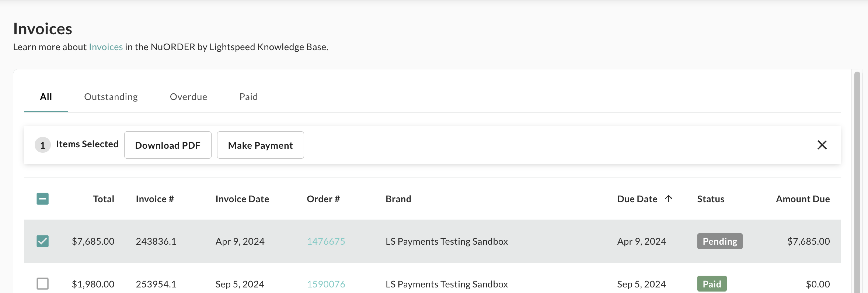
Task: Open the Paid invoices tab
Action: point(248,97)
